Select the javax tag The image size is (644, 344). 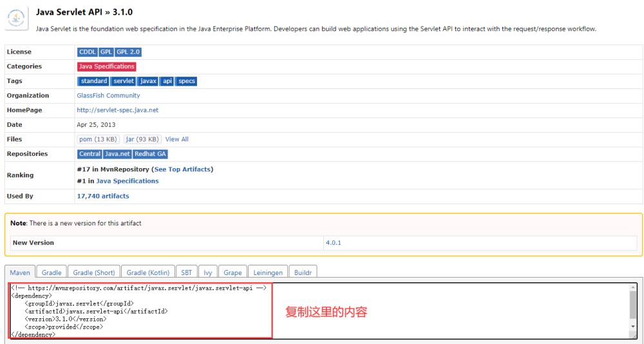148,81
